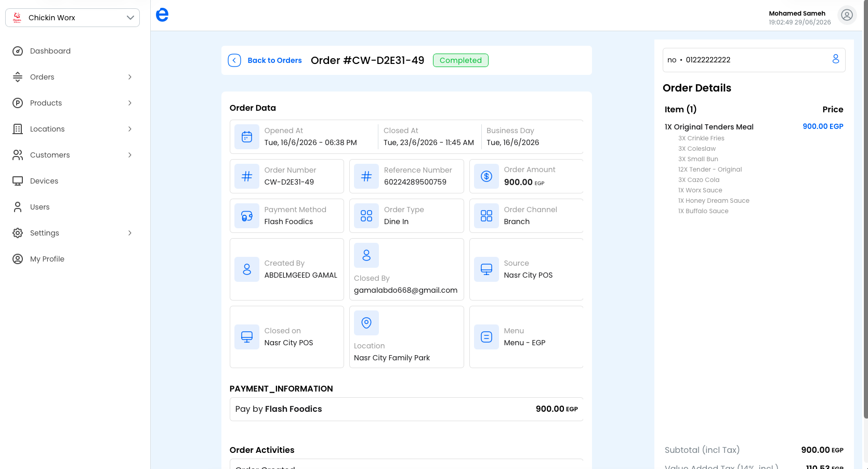Click the Devices monitor icon
This screenshot has height=469, width=868.
(18, 181)
